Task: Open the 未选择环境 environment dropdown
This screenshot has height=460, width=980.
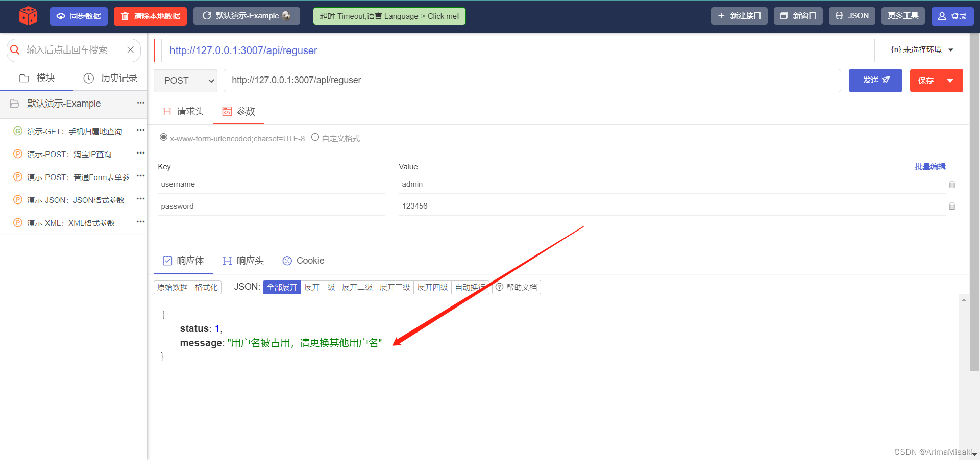Action: (x=922, y=50)
